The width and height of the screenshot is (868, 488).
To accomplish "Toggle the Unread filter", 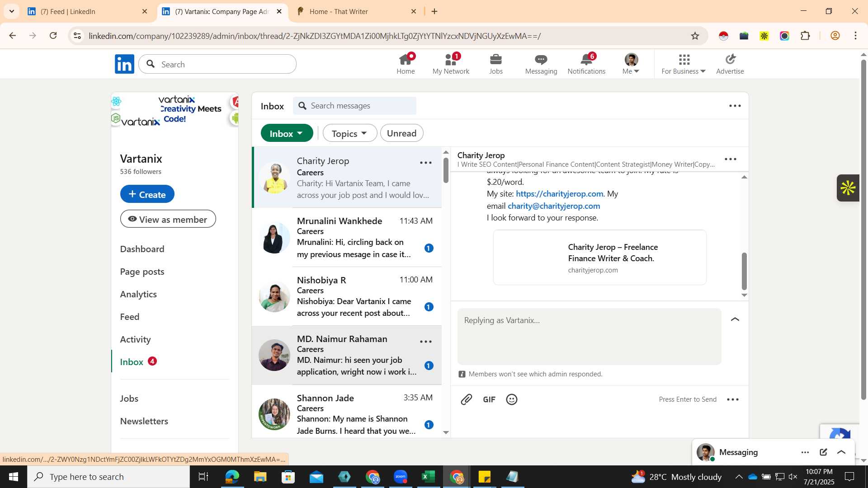I will click(401, 133).
